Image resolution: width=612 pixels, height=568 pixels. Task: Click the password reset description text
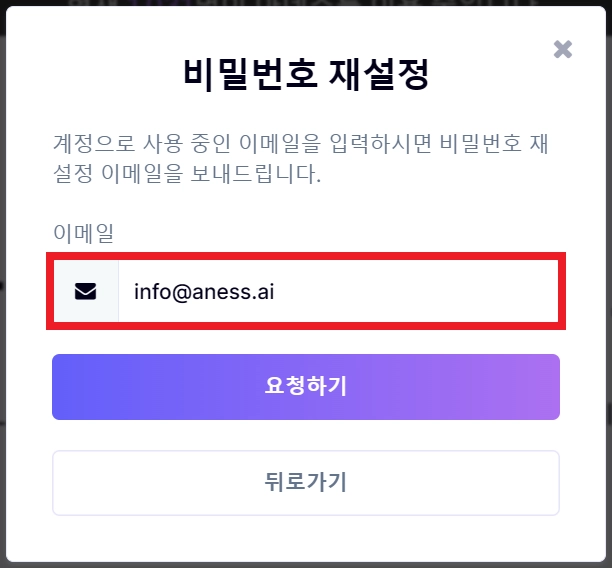[x=300, y=158]
